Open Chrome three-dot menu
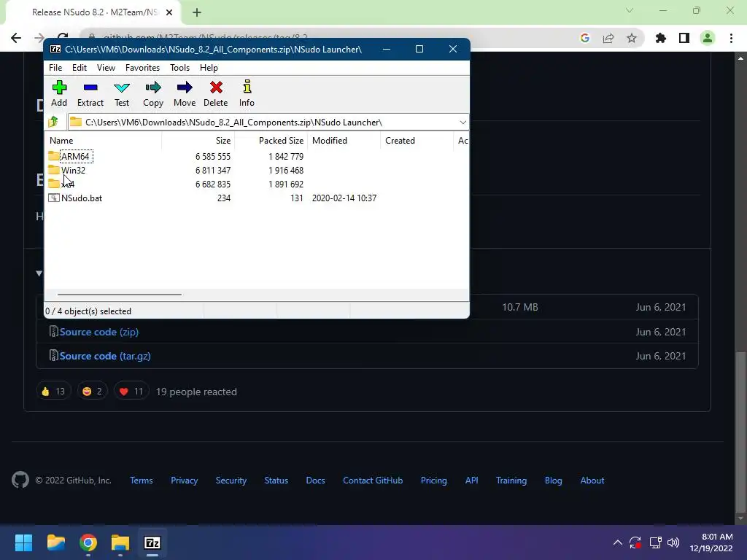This screenshot has width=747, height=560. tap(731, 38)
